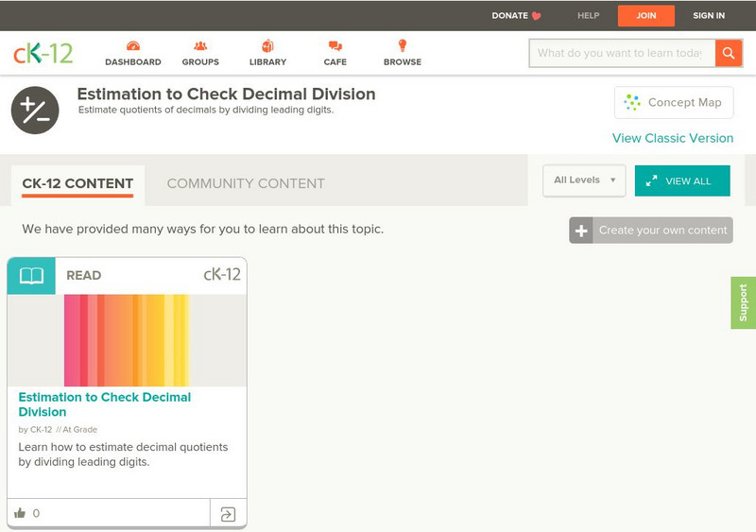
Task: Open the colorful striped lesson thumbnail
Action: tap(127, 340)
